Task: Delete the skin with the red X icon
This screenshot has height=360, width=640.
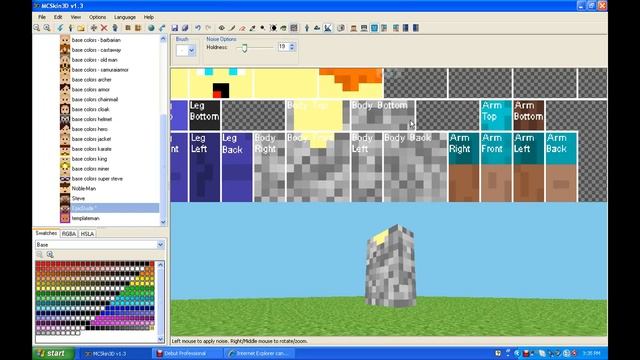Action: [x=104, y=28]
